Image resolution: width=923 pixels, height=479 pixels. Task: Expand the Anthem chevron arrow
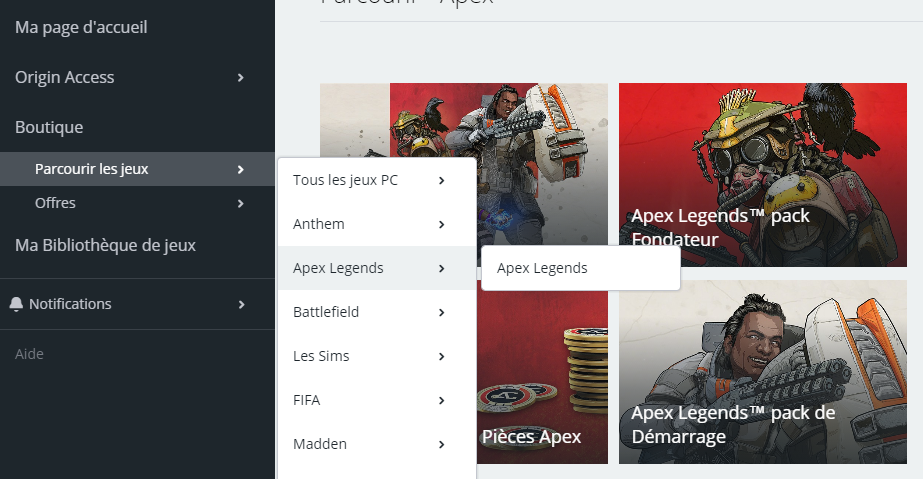(x=441, y=225)
